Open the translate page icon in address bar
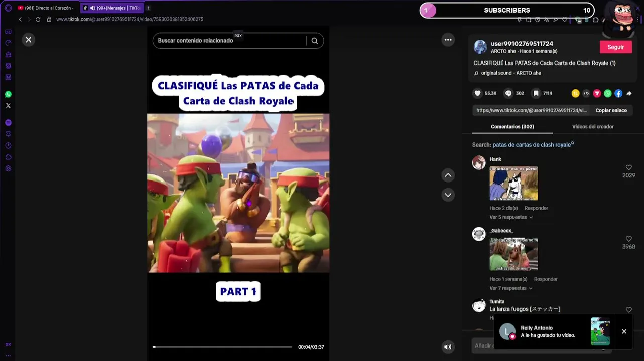644x361 pixels. (547, 20)
